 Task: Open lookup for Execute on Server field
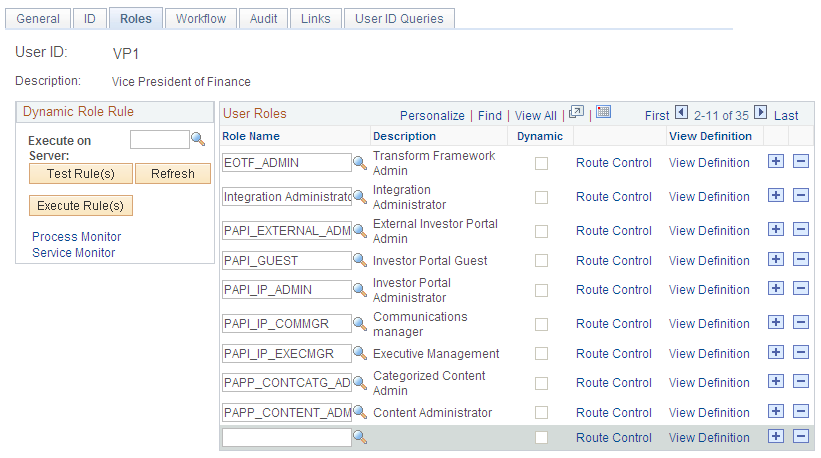pos(198,140)
